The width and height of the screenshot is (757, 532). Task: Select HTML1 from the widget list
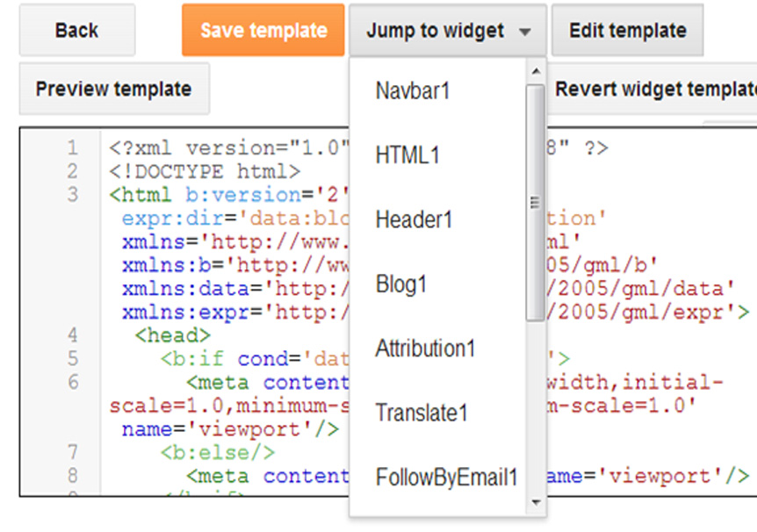(406, 155)
